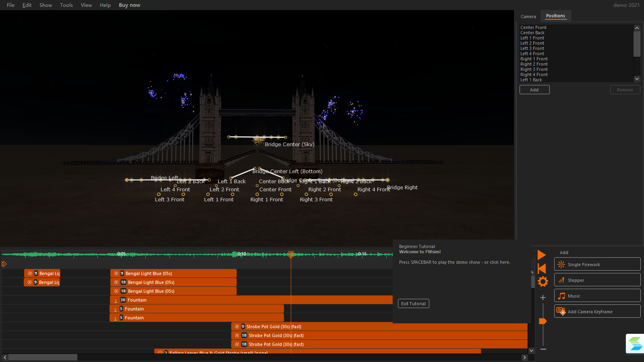Click the 'Bridge Center (Sky)' position in the 3D view
The height and width of the screenshot is (362, 644).
pos(289,144)
